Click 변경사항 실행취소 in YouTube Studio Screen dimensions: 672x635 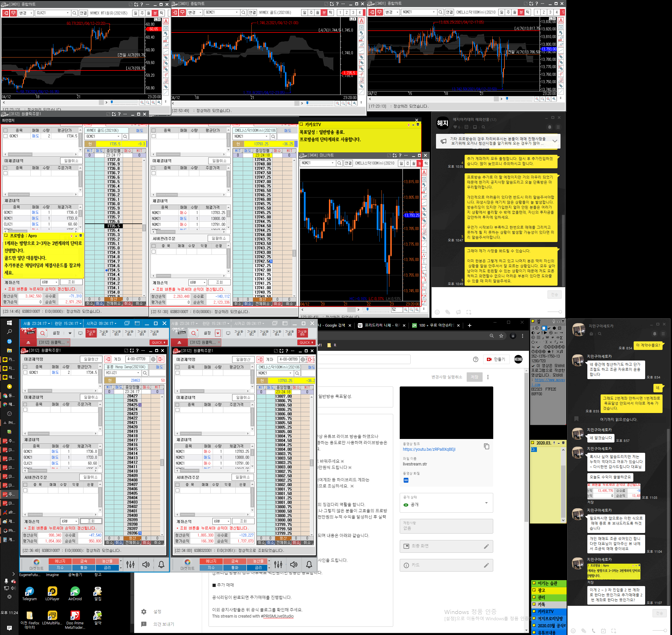pyautogui.click(x=446, y=377)
